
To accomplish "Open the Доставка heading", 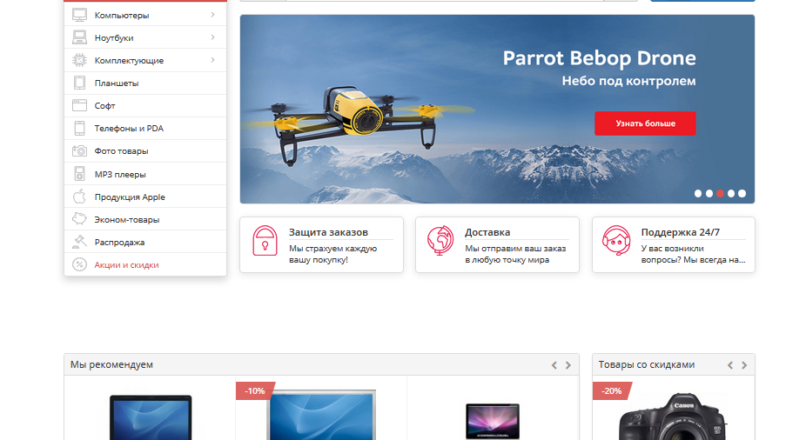I will tap(487, 232).
